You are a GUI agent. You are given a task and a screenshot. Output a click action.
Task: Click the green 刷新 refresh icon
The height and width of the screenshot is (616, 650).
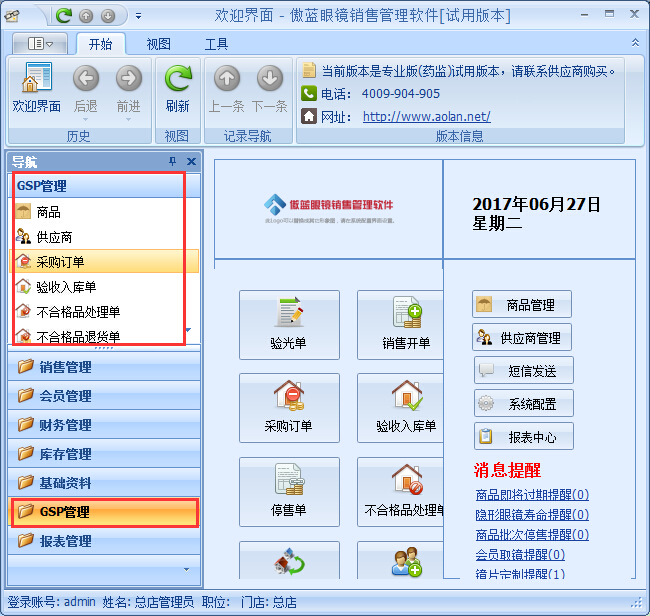pyautogui.click(x=177, y=79)
